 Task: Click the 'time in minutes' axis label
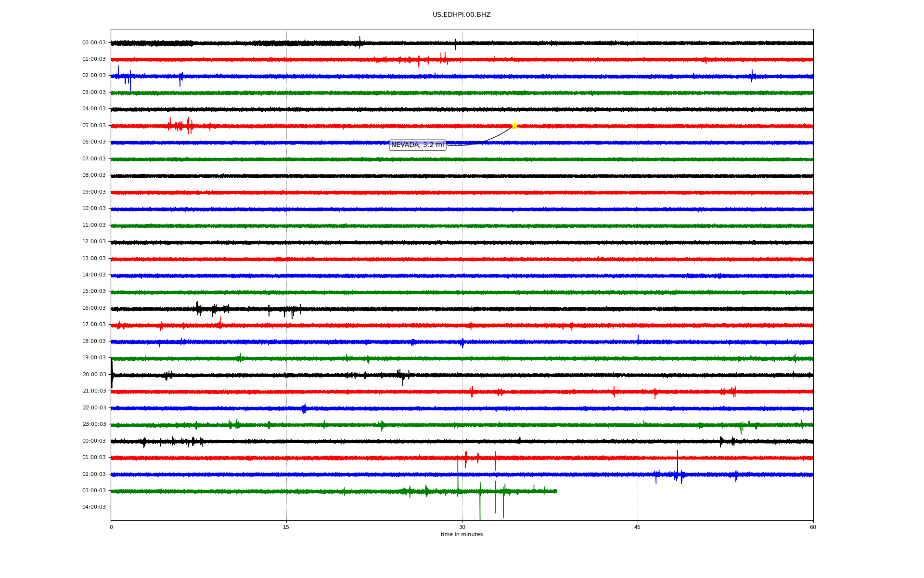(462, 535)
